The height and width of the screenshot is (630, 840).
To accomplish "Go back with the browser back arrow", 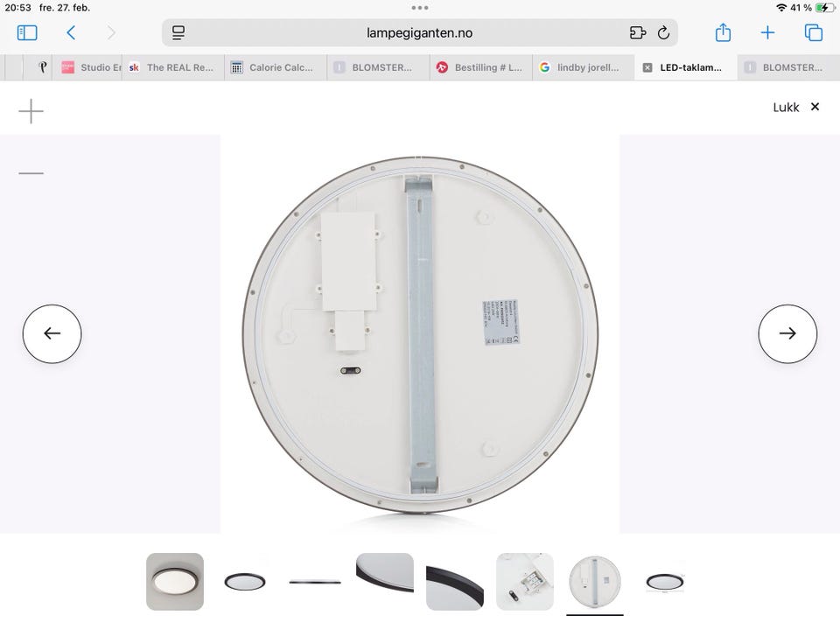I will [71, 32].
